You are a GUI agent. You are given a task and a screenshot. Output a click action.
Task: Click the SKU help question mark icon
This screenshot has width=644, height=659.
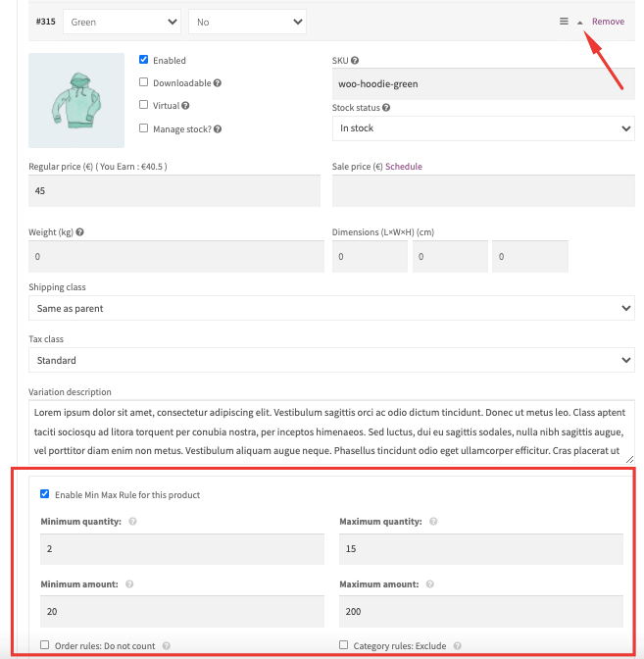[x=355, y=61]
